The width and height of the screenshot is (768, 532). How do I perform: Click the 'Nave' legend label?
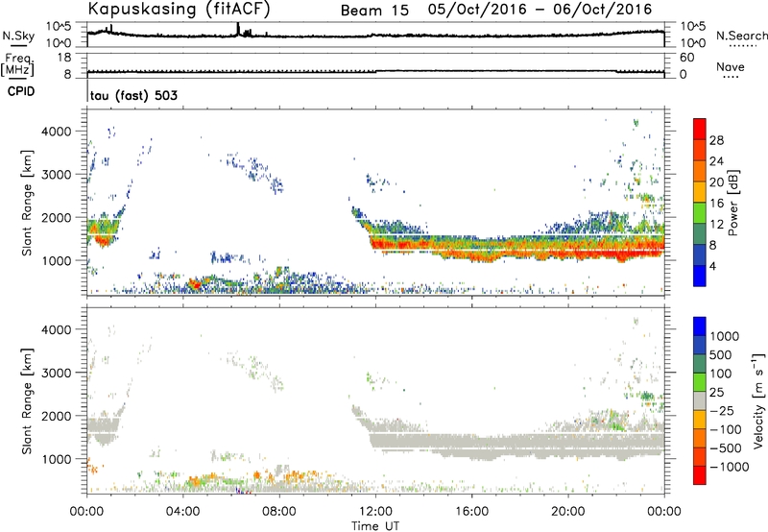pos(731,66)
